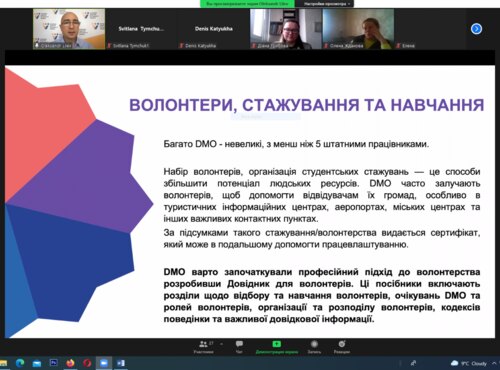Switch to Zoom in the taskbar
Viewport: 500px width, 370px height.
pos(104,363)
